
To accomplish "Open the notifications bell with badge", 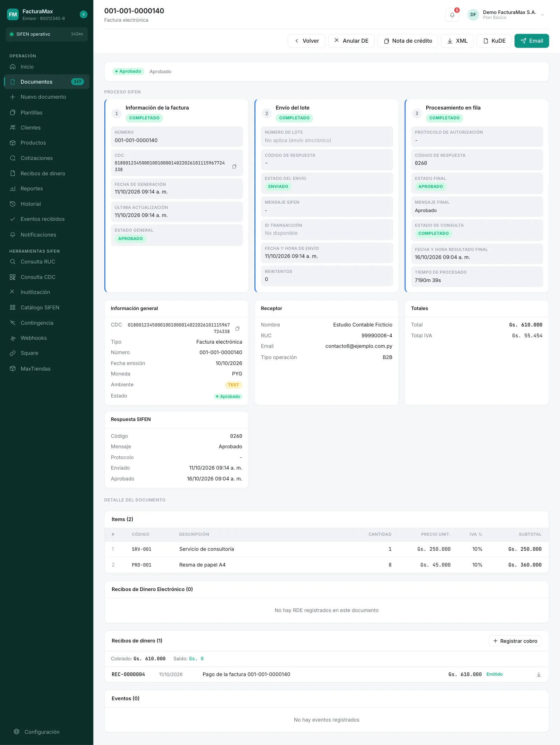I will tap(452, 15).
